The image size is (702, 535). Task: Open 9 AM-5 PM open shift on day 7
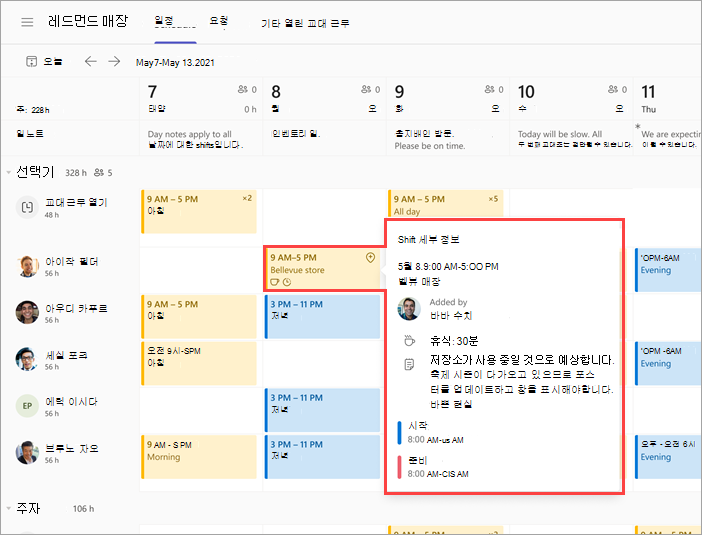(x=199, y=211)
